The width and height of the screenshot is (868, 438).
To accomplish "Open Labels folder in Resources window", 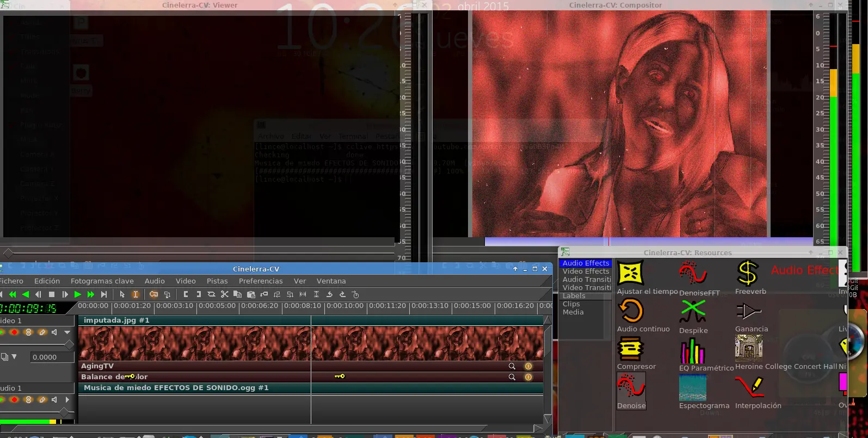I will [586, 296].
